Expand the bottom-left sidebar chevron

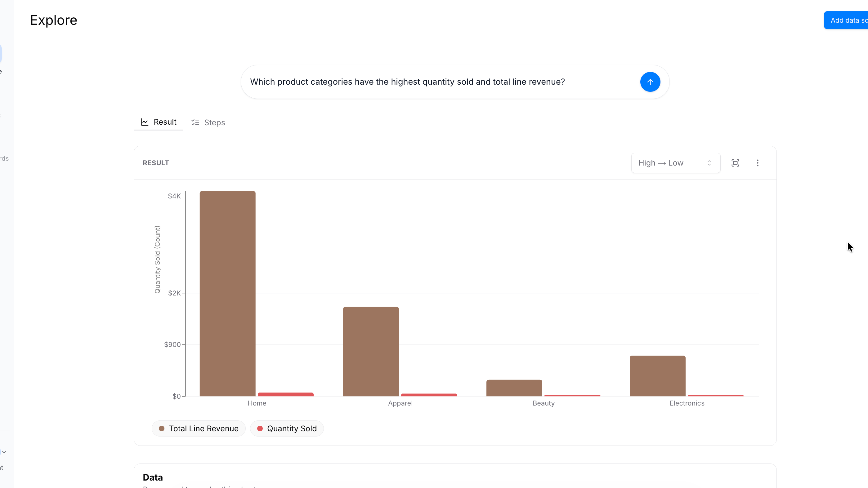4,452
